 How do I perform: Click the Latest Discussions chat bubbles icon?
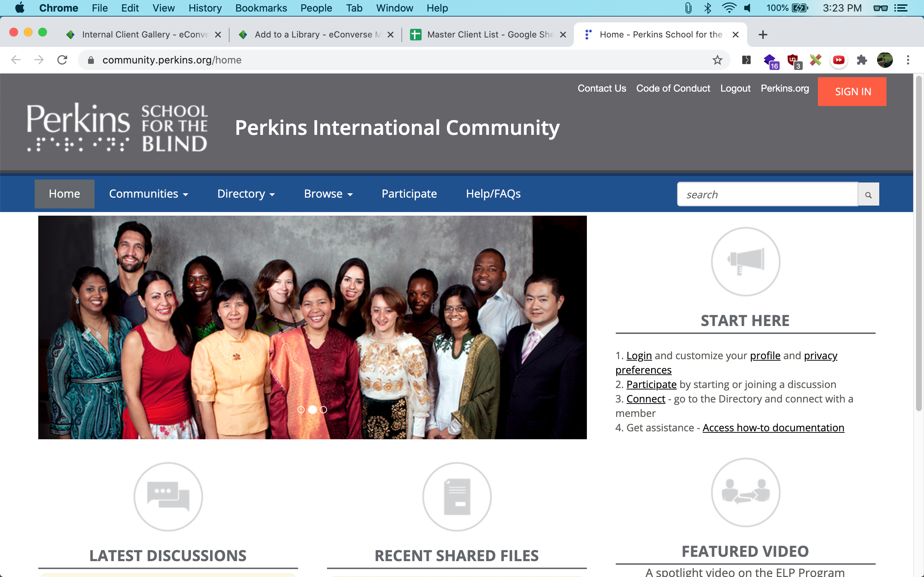(x=168, y=496)
